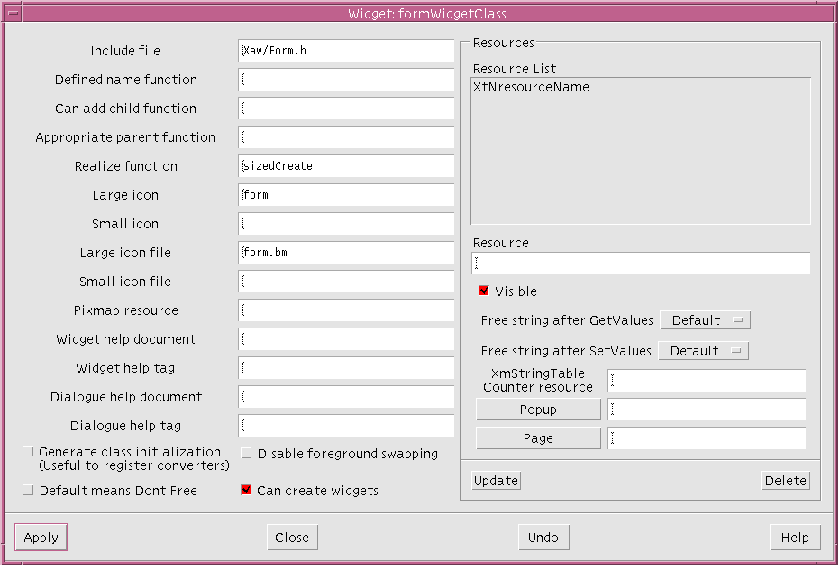Click the Page button
This screenshot has height=565, width=838.
click(x=538, y=438)
